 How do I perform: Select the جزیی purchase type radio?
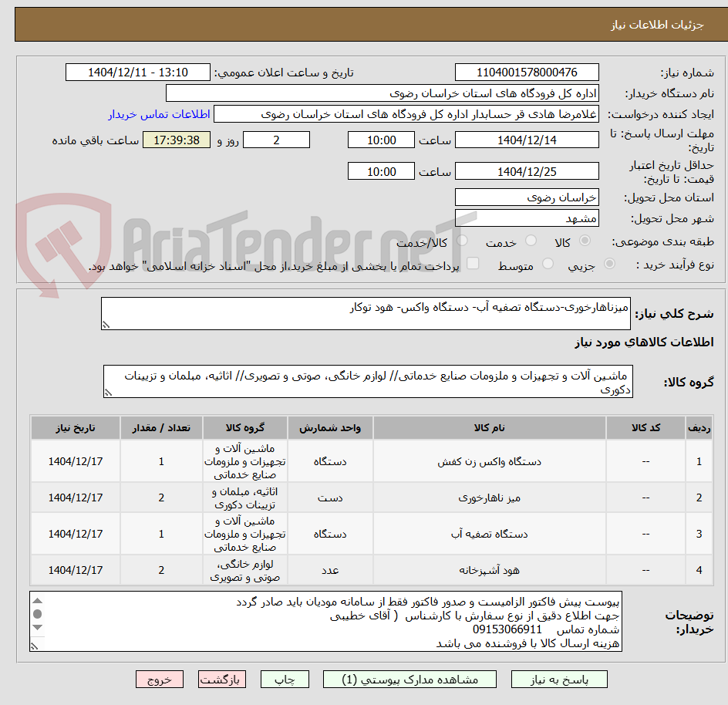pyautogui.click(x=609, y=264)
